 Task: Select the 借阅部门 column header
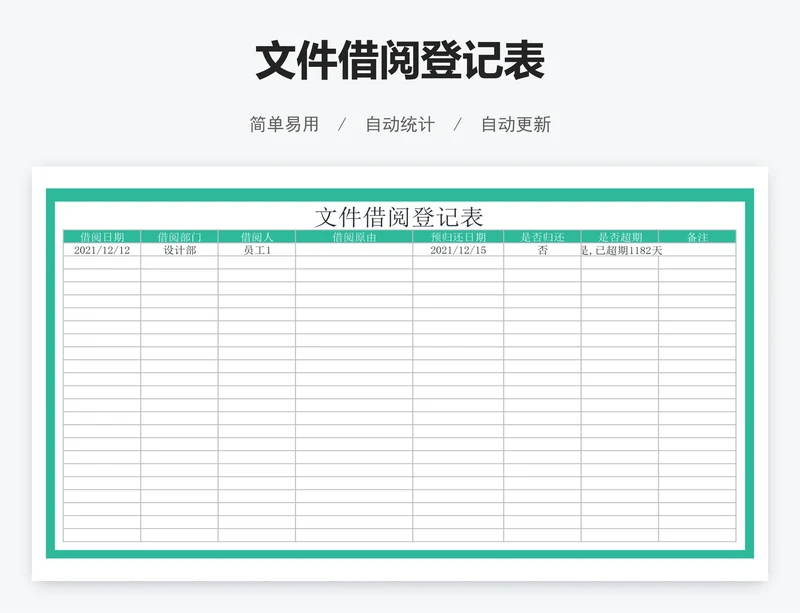(180, 237)
